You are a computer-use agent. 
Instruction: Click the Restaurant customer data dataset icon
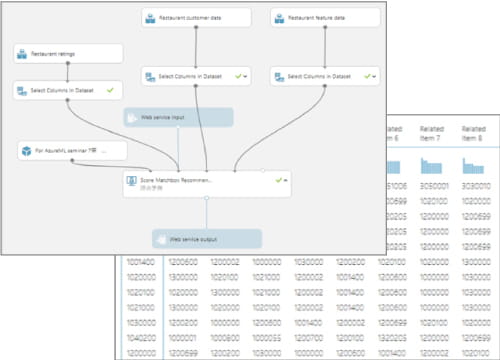pyautogui.click(x=150, y=18)
